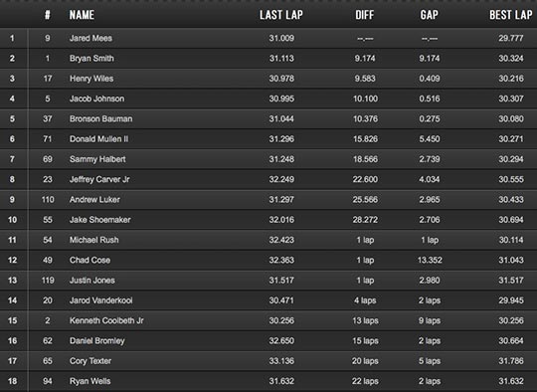537x392 pixels.
Task: Click position number 18 cell
Action: click(x=13, y=381)
